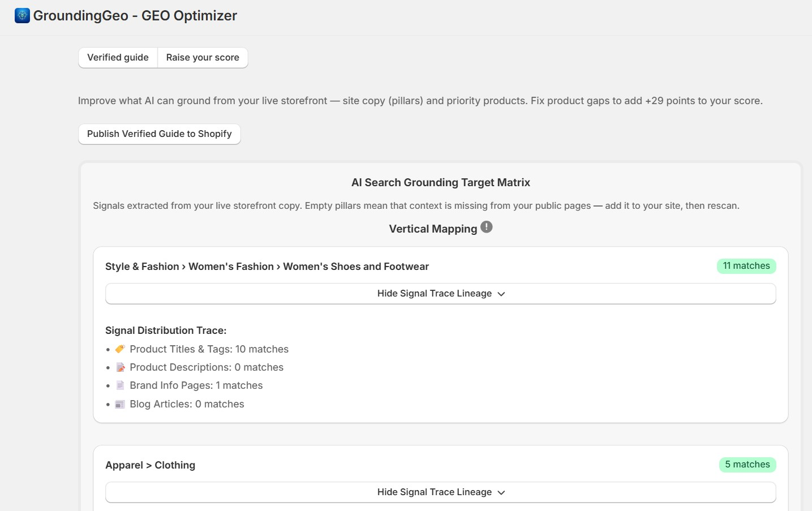Select the GroundingGeo - GEO Optimizer title
The height and width of the screenshot is (511, 812).
click(135, 16)
